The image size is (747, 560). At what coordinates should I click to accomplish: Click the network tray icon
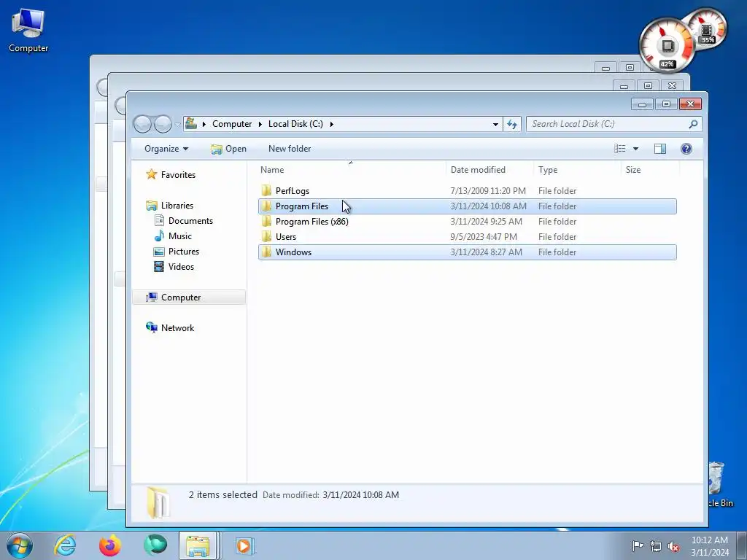point(656,546)
